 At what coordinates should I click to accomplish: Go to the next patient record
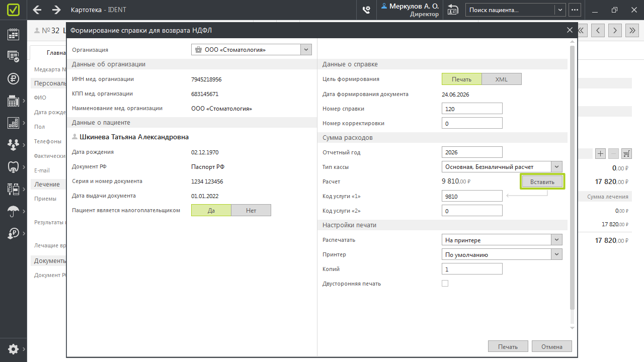(x=615, y=30)
